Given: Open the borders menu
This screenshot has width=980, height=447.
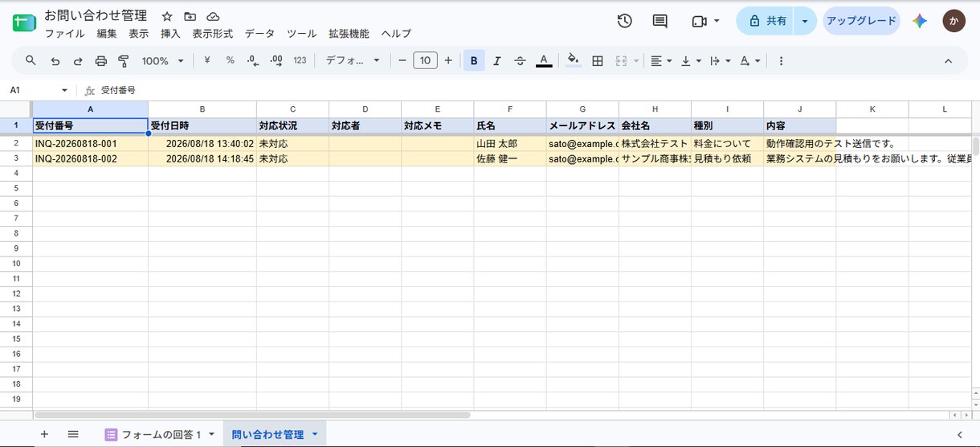Looking at the screenshot, I should coord(598,60).
